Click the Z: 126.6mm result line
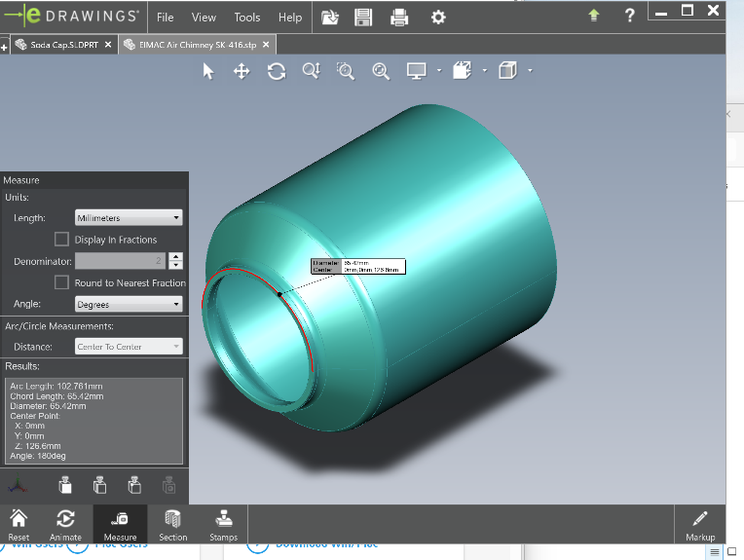This screenshot has height=560, width=744. coord(37,446)
